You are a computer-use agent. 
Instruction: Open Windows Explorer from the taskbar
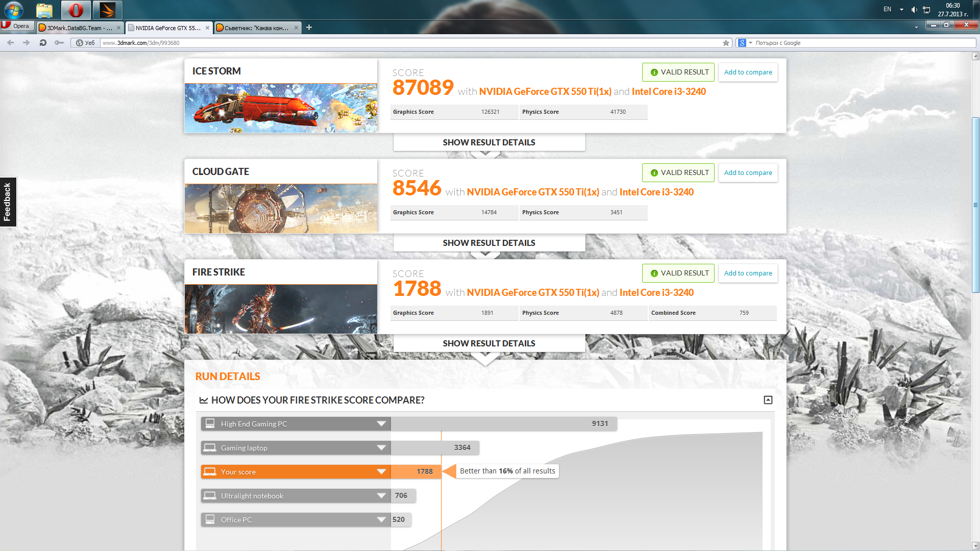click(x=44, y=10)
